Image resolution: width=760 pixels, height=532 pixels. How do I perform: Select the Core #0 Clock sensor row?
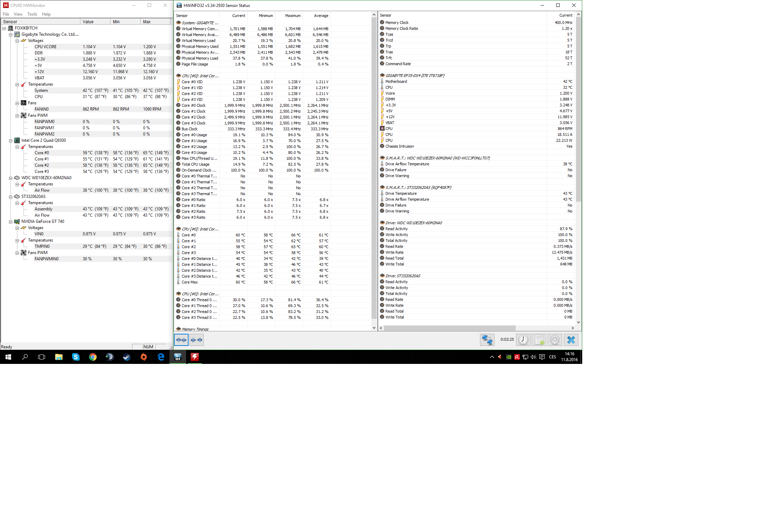pos(193,105)
